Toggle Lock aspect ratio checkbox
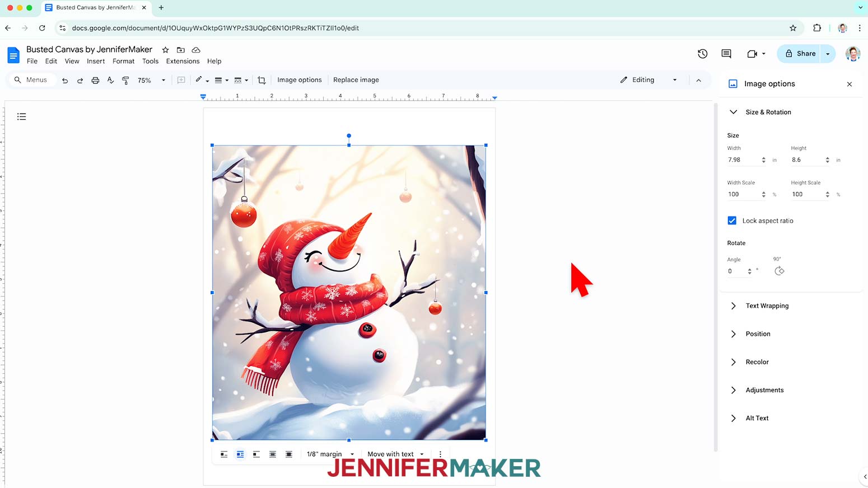Screen dimensions: 868x488 coord(732,220)
